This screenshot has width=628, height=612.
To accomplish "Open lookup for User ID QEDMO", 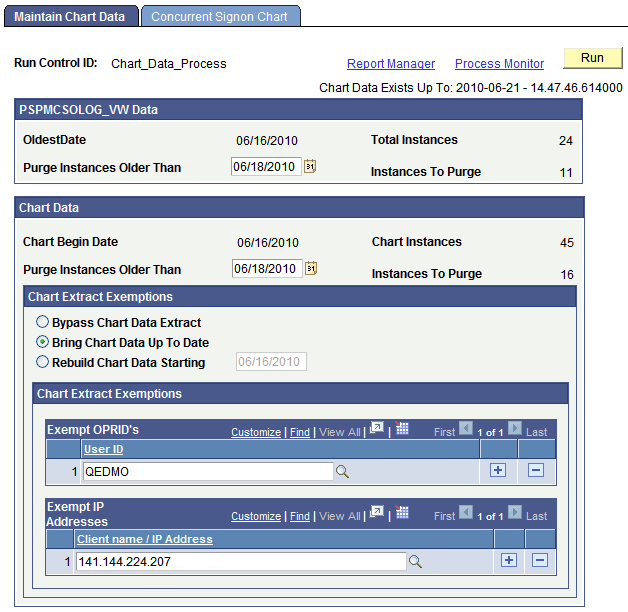I will coord(342,471).
